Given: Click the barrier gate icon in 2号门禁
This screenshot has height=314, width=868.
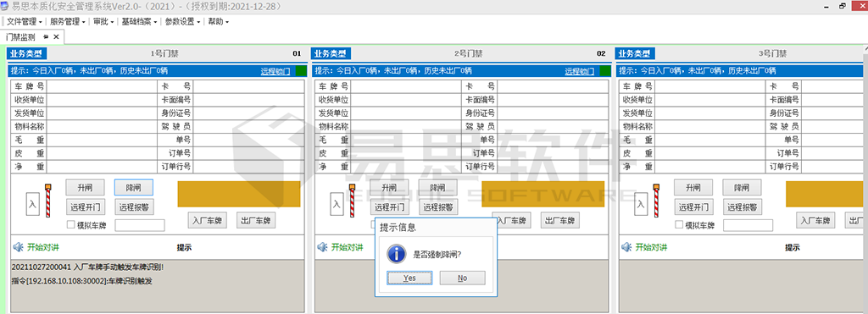Looking at the screenshot, I should tap(353, 200).
